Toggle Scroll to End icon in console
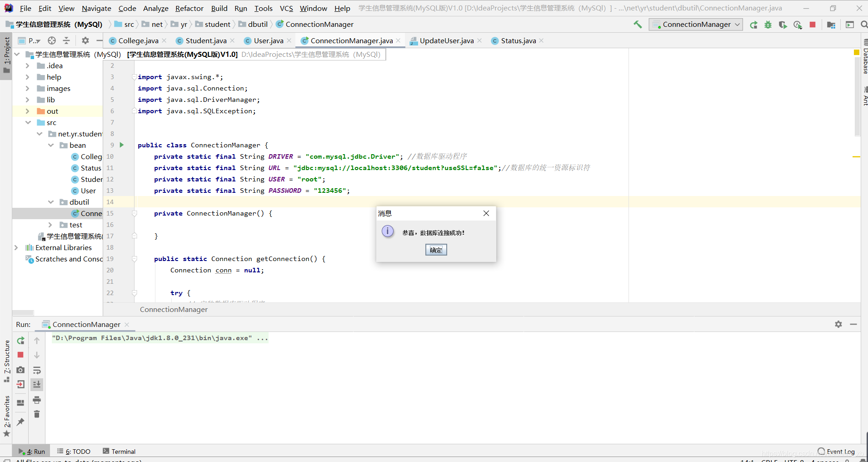Screen dimensions: 868x462 pos(37,385)
